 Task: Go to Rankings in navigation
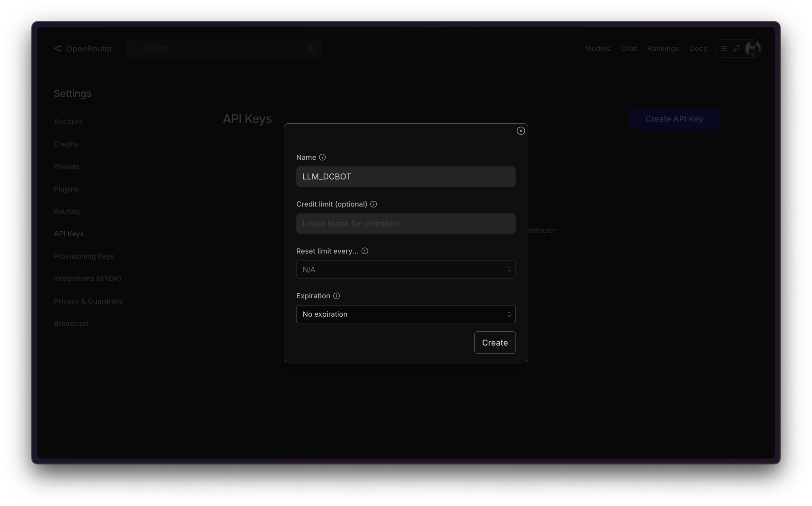tap(663, 49)
